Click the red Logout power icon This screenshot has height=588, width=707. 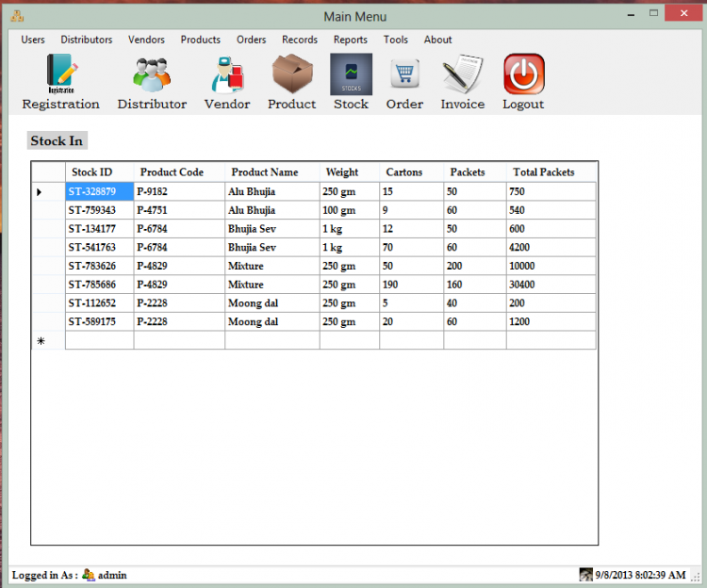click(523, 74)
